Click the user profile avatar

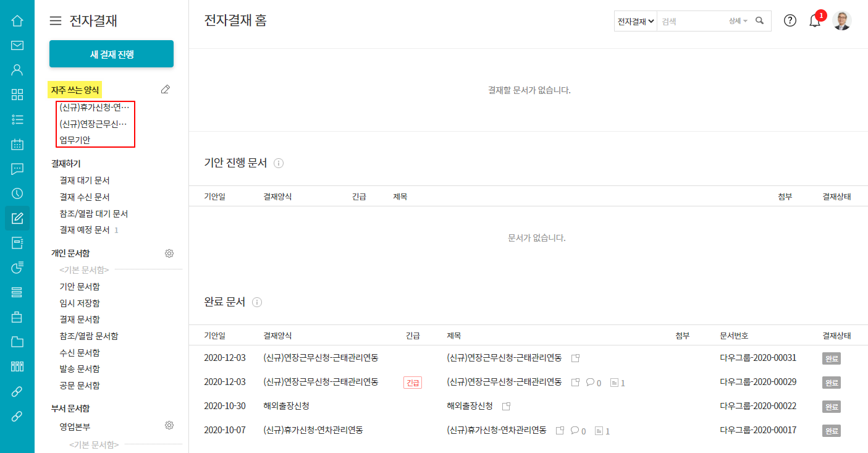[x=841, y=20]
